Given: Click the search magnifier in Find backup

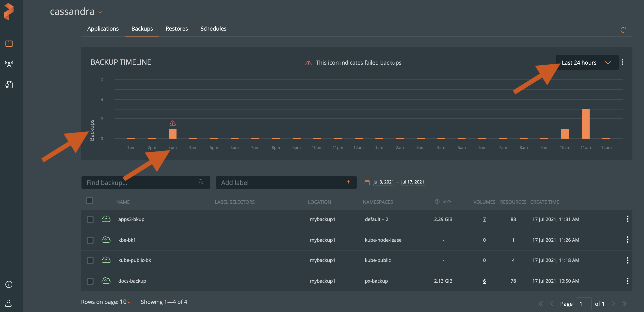Looking at the screenshot, I should 201,182.
